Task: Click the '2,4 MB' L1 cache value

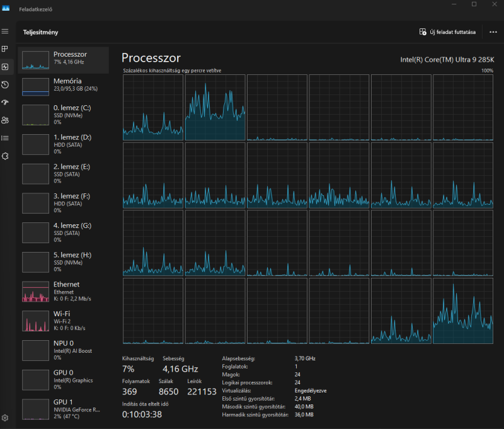Action: (x=303, y=399)
